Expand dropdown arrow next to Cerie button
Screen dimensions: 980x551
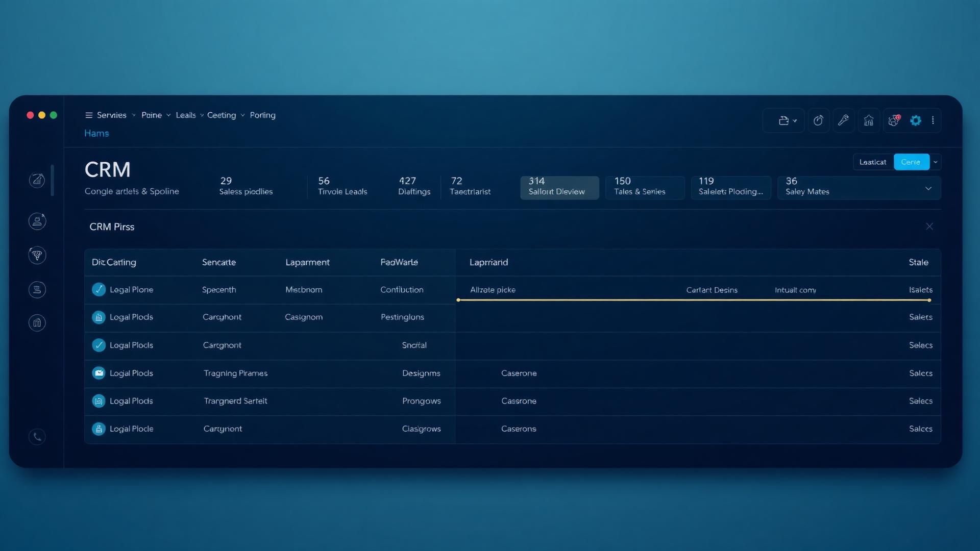(935, 162)
